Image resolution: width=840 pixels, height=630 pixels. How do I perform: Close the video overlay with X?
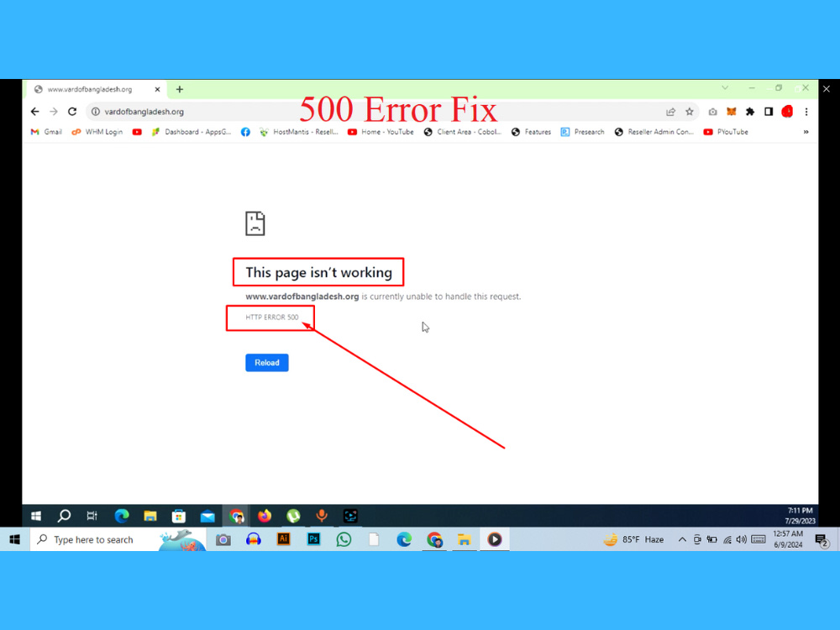[827, 89]
